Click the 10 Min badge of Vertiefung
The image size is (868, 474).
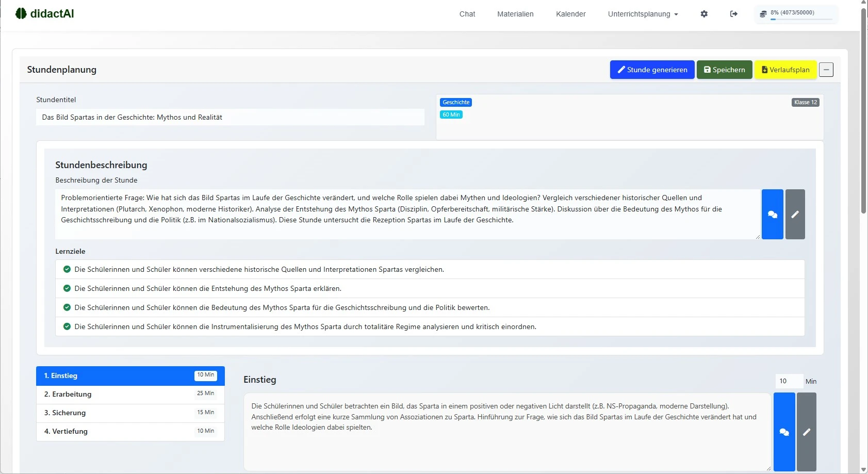(205, 431)
